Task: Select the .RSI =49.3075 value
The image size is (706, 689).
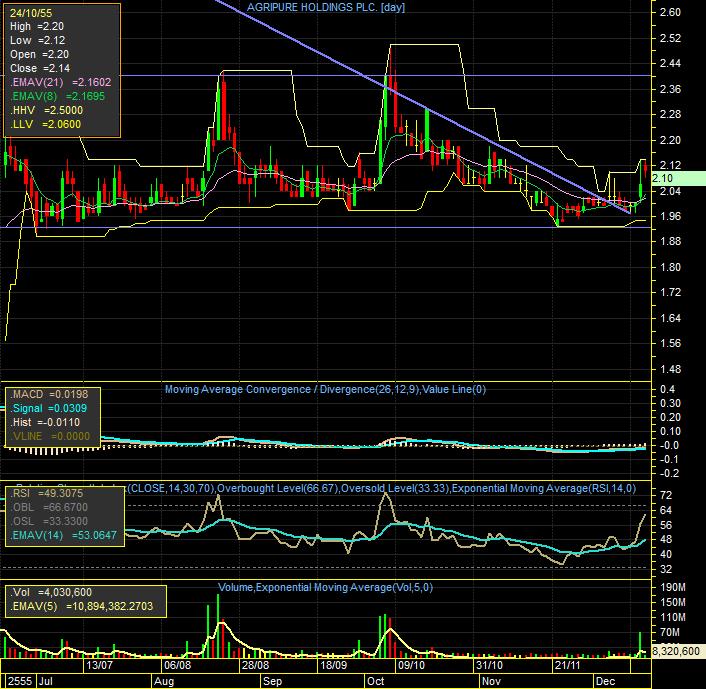Action: click(x=46, y=493)
